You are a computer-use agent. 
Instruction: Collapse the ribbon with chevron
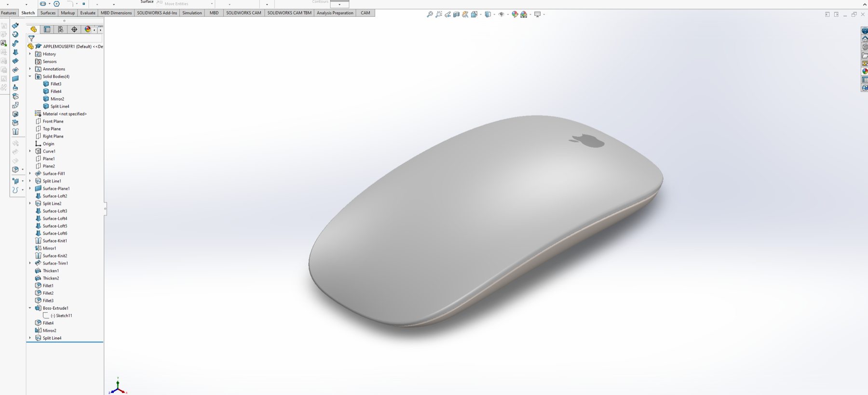[x=864, y=4]
